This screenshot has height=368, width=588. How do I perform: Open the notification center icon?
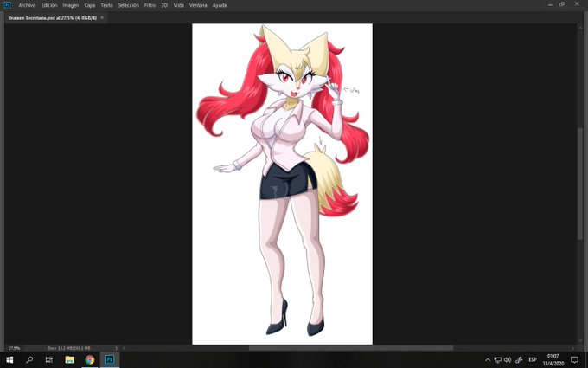tap(574, 359)
